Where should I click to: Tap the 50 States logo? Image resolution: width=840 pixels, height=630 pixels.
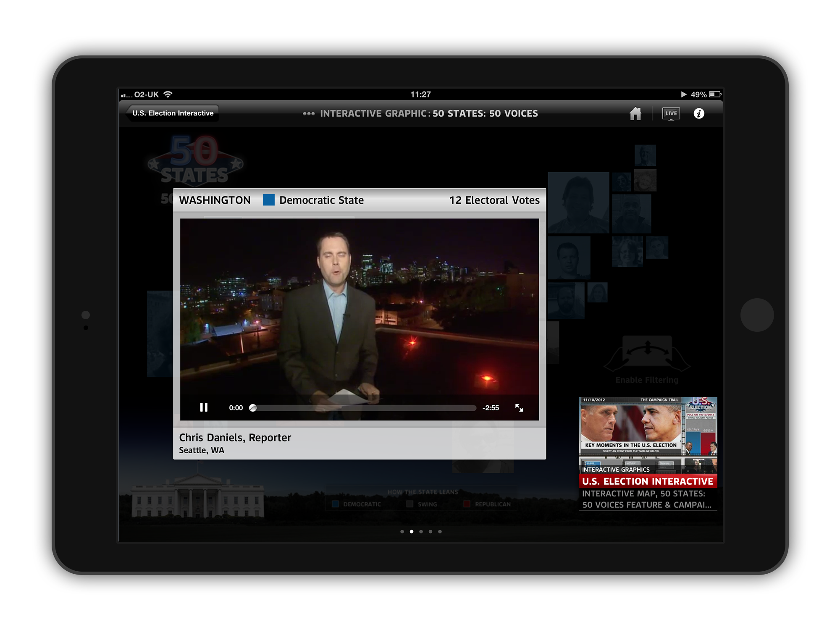point(195,160)
